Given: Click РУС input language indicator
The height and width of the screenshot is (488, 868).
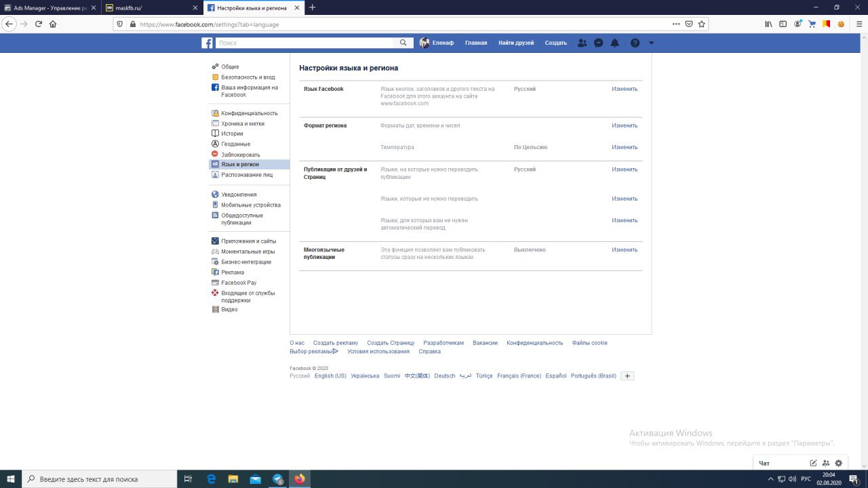Looking at the screenshot, I should coord(806,479).
